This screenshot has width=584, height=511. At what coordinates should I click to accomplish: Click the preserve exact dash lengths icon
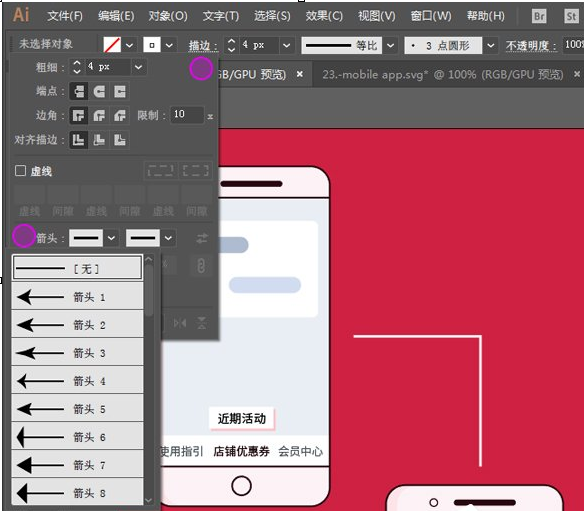161,171
